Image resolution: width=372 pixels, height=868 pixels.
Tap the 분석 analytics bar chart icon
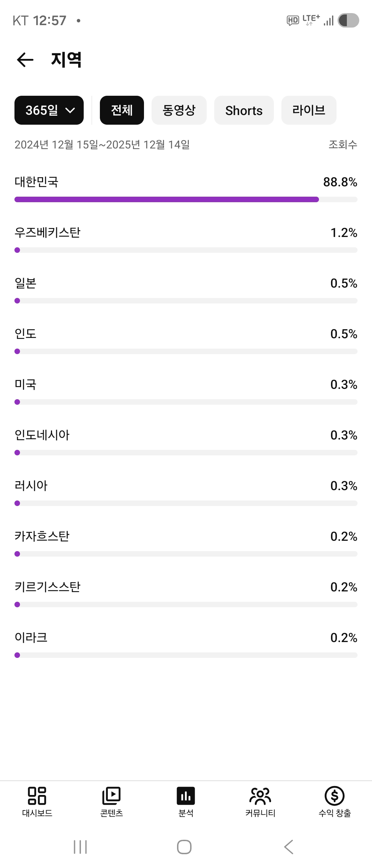186,796
